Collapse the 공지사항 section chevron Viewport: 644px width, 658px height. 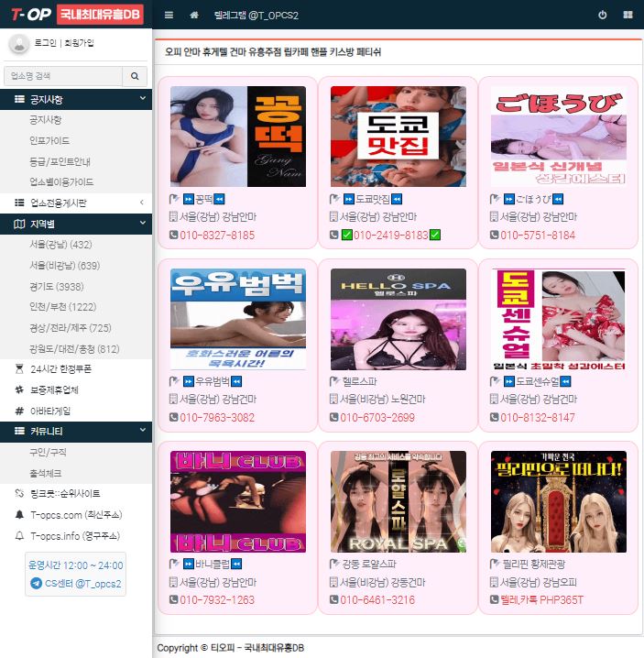143,98
